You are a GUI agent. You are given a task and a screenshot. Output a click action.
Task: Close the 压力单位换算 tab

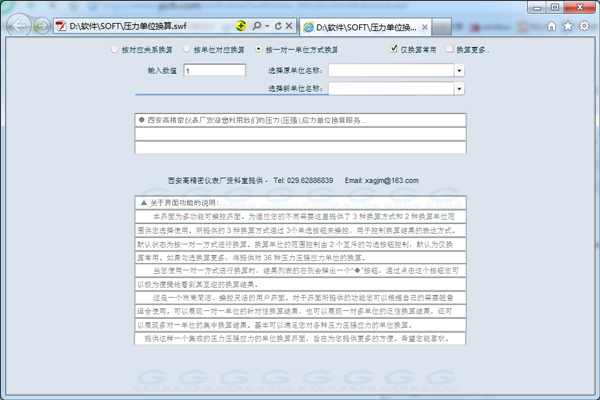tap(425, 24)
